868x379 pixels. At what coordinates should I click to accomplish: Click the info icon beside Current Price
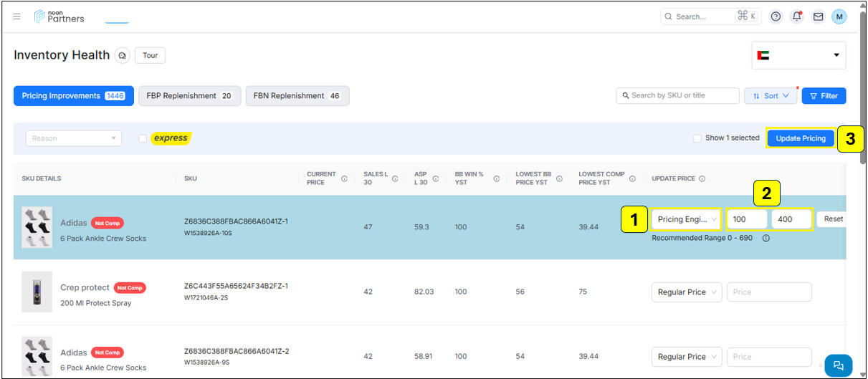344,179
